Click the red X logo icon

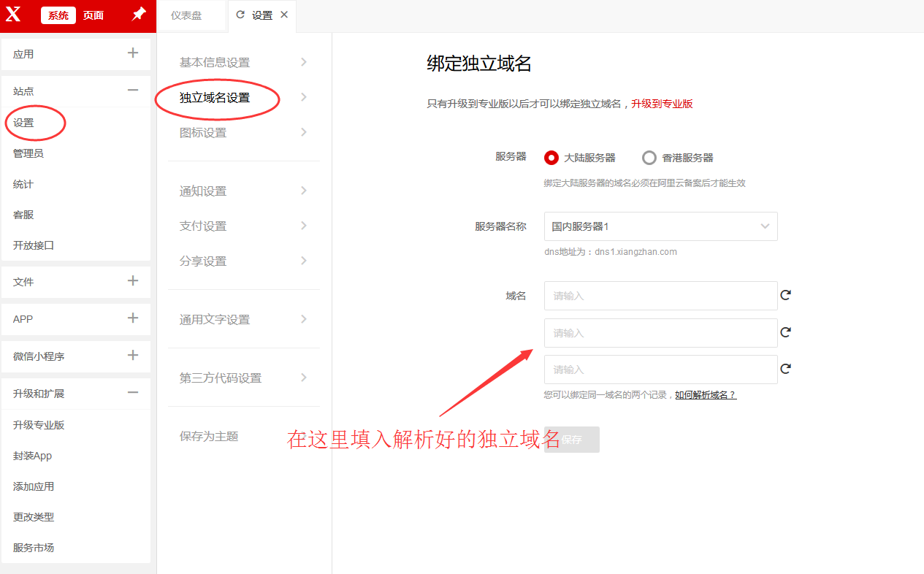pos(13,15)
